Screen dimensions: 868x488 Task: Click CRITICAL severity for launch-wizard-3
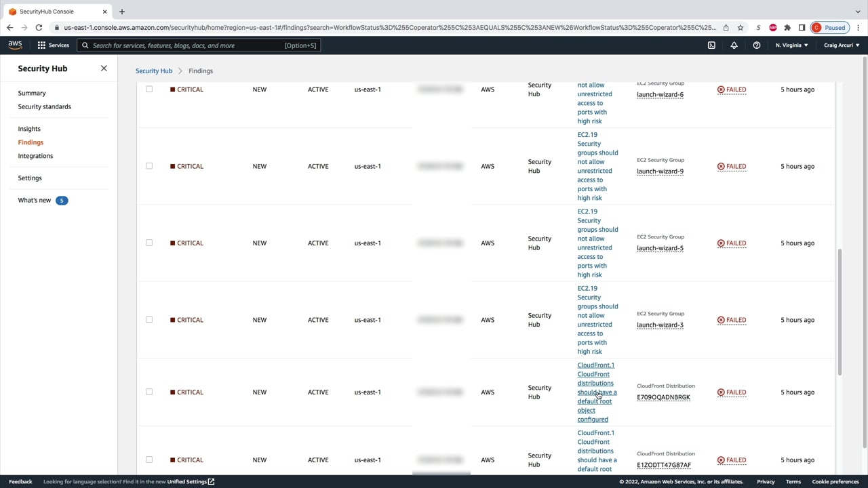pos(186,320)
